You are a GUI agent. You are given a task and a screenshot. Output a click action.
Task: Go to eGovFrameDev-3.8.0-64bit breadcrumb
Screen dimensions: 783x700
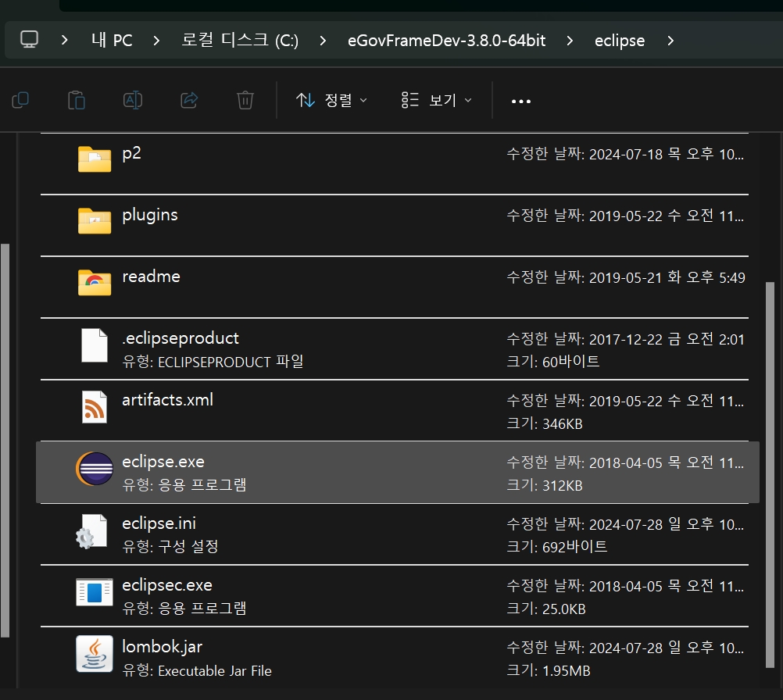(446, 40)
